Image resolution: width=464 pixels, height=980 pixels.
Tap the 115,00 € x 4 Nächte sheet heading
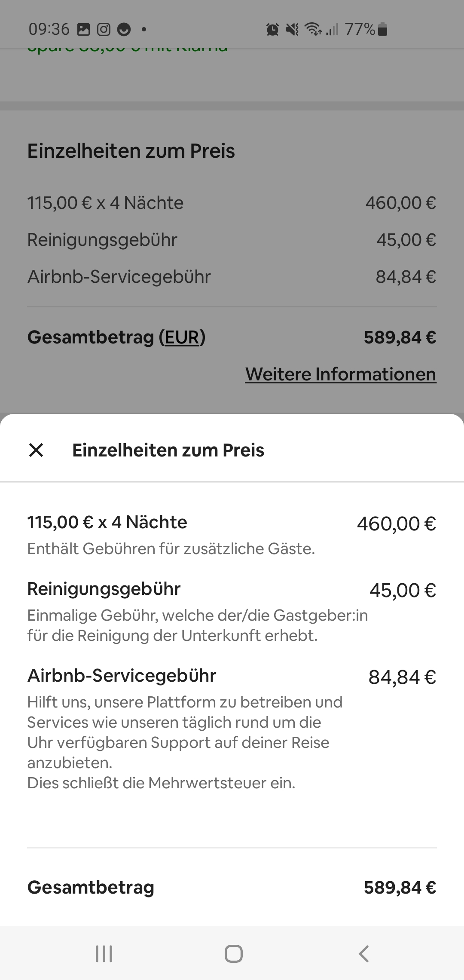point(107,522)
